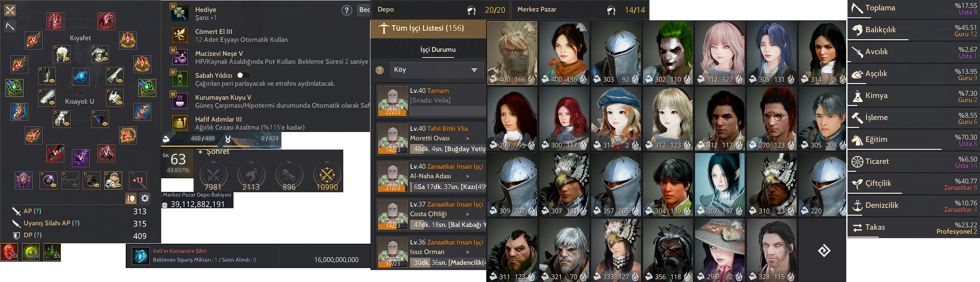Click the Aşçılık cooking icon
The height and width of the screenshot is (282, 980).
coord(857,74)
